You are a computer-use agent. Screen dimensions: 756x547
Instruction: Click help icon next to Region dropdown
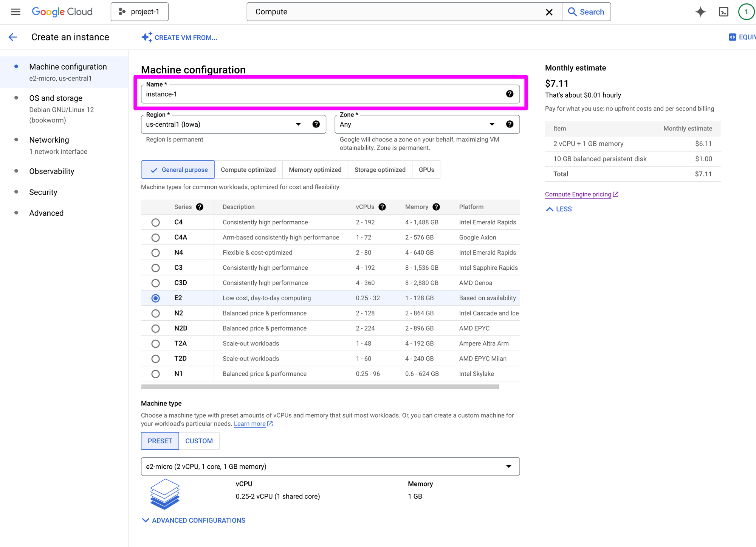[x=316, y=124]
